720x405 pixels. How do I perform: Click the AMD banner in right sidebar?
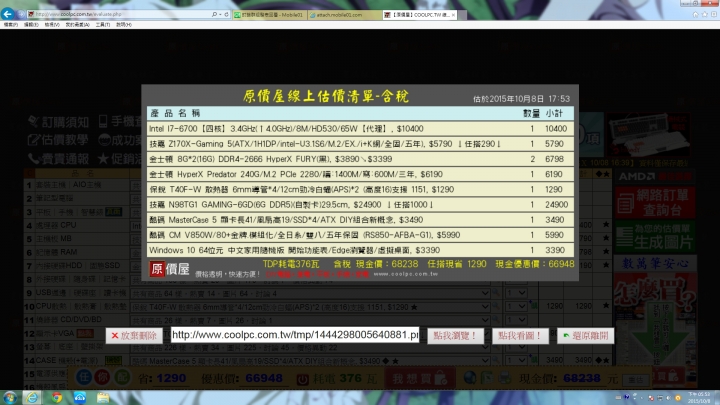(654, 176)
